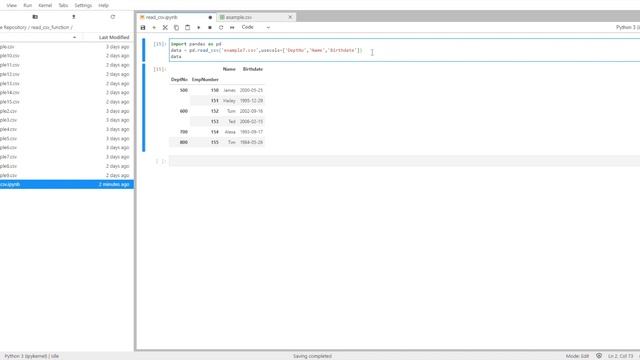Click the 2000-05-25 birthdate cell
Screen dimensions: 640x360
click(251, 90)
